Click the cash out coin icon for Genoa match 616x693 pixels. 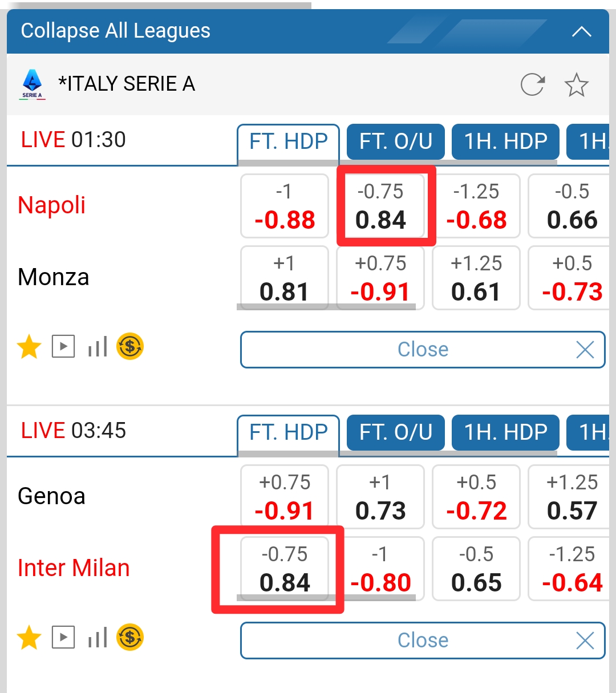[x=130, y=638]
